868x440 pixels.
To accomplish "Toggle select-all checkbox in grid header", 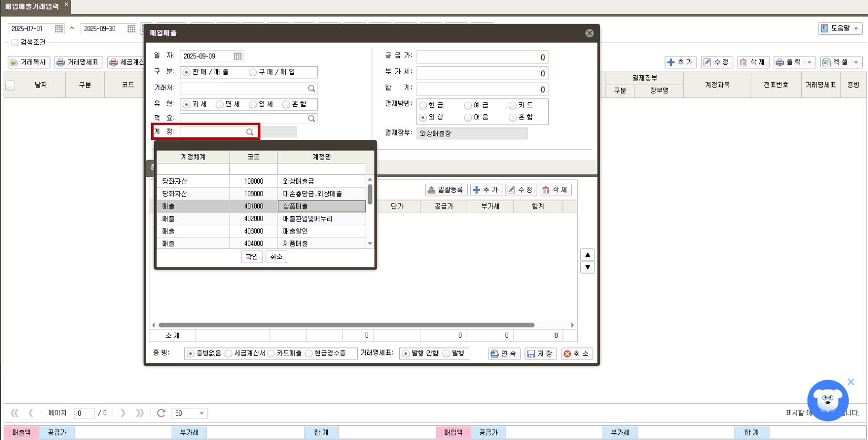I will (10, 85).
